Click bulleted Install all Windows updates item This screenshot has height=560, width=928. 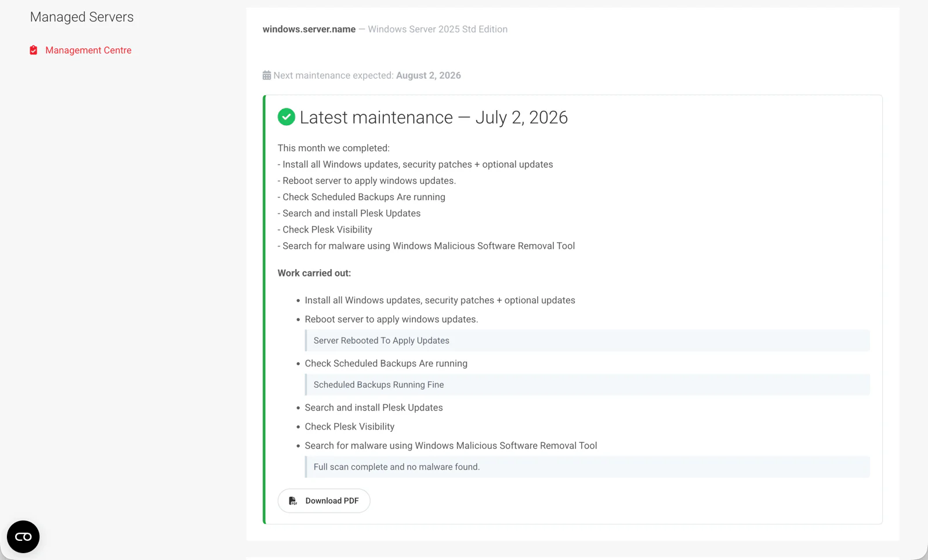click(x=440, y=300)
